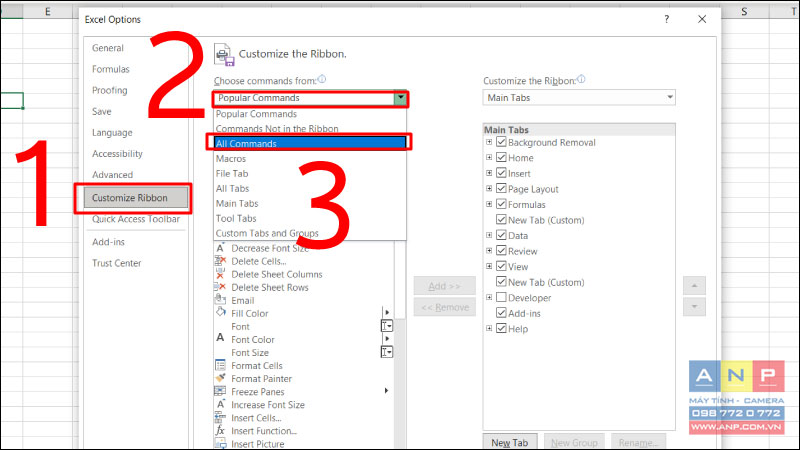Screen dimensions: 800x450
Task: Click the Font Color letter icon
Action: [x=220, y=339]
